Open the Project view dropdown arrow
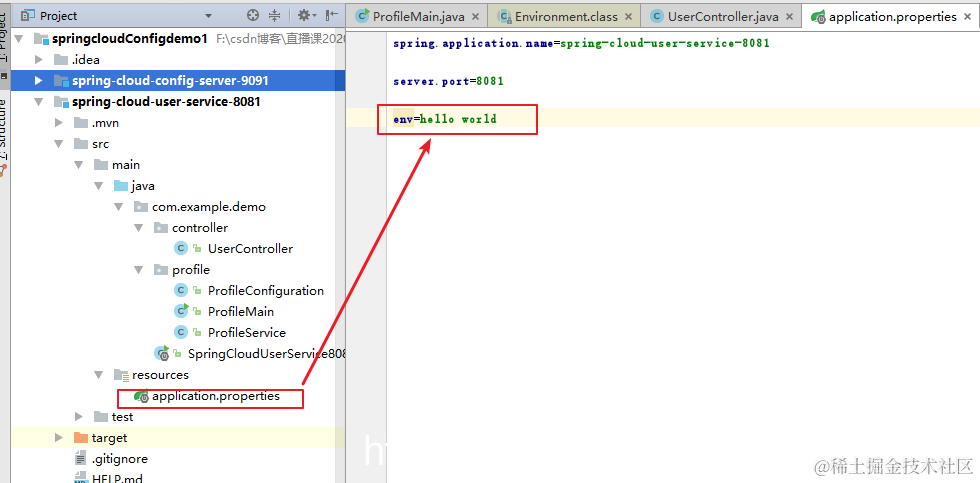Screen dimensions: 980x483 click(208, 16)
